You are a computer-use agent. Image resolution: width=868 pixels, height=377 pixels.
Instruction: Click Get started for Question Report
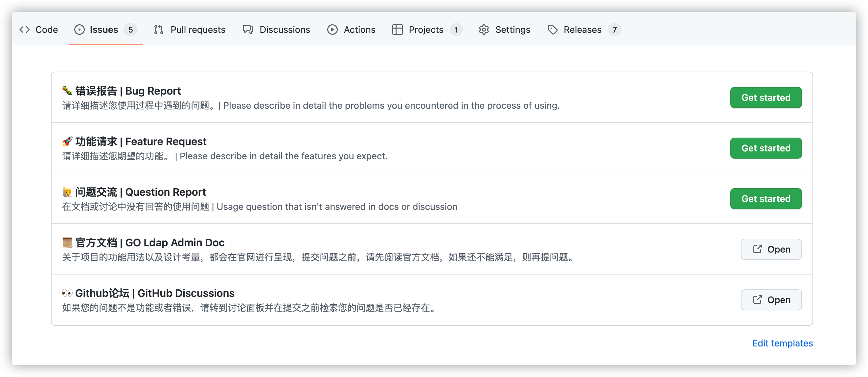click(x=766, y=198)
